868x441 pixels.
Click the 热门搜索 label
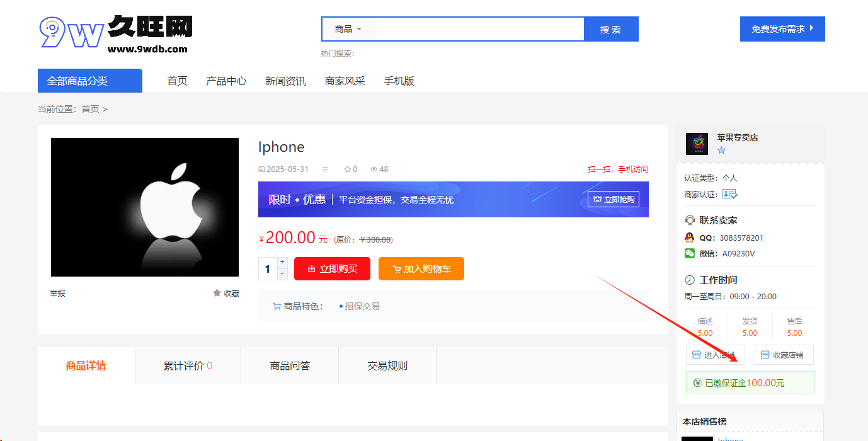point(338,54)
